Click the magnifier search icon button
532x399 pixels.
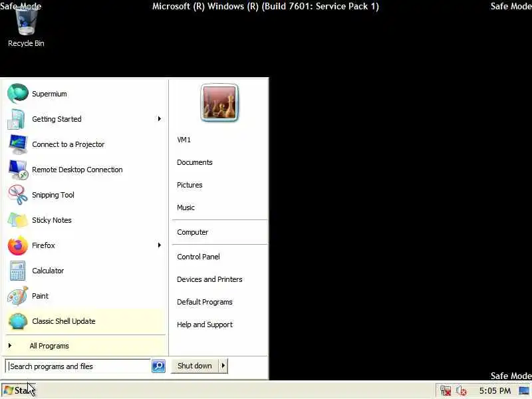tap(158, 366)
